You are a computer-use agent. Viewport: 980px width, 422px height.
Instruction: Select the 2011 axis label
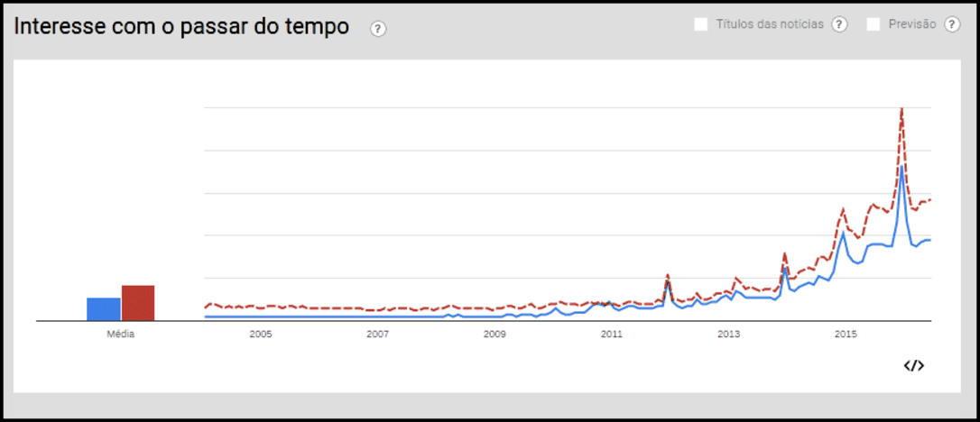click(x=612, y=335)
